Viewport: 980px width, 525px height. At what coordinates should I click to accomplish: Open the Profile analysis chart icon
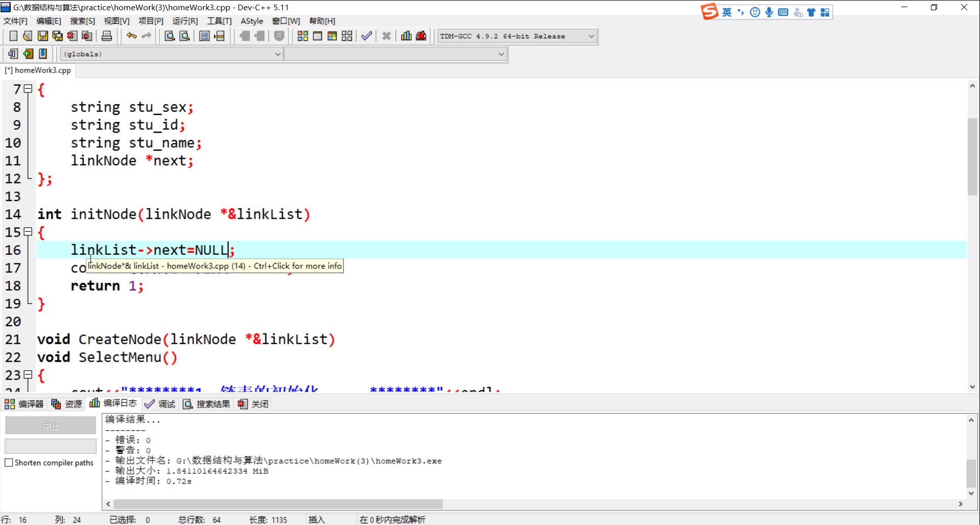pos(406,36)
